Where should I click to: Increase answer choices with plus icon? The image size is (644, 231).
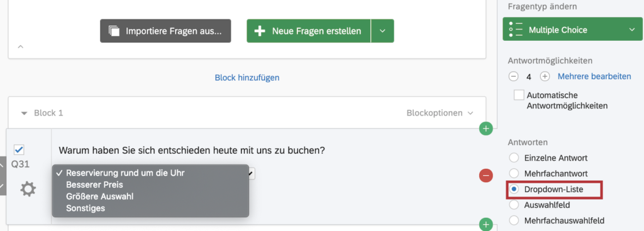point(545,77)
